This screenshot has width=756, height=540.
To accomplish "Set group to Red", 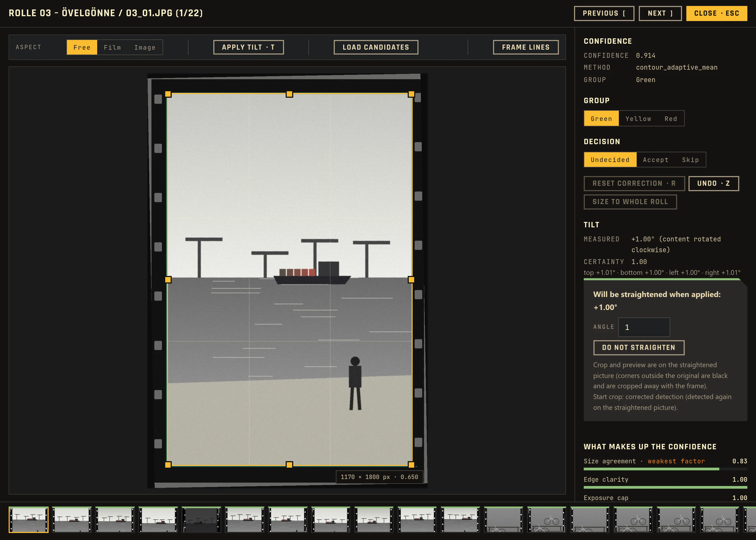I will [x=671, y=118].
